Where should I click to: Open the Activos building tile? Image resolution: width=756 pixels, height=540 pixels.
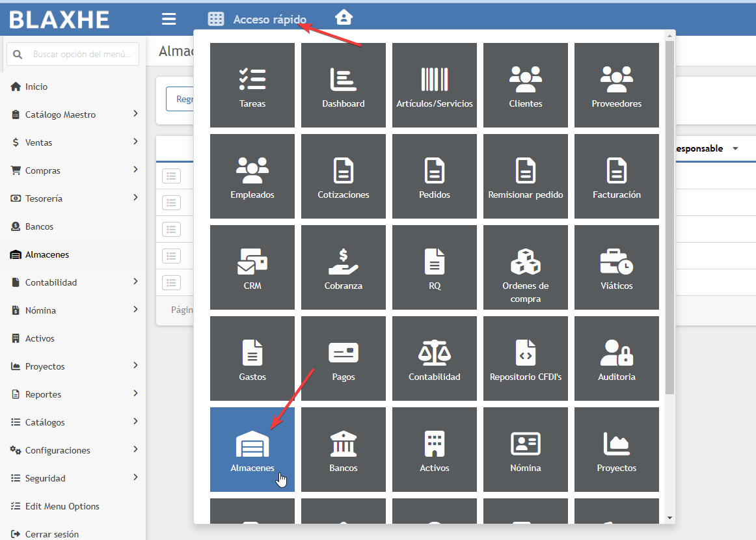[x=435, y=450]
